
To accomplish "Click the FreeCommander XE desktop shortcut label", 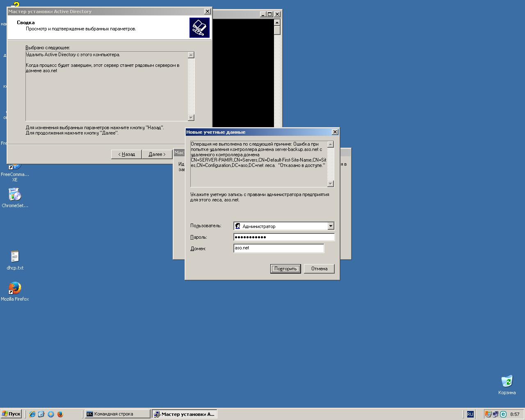I will click(x=15, y=177).
